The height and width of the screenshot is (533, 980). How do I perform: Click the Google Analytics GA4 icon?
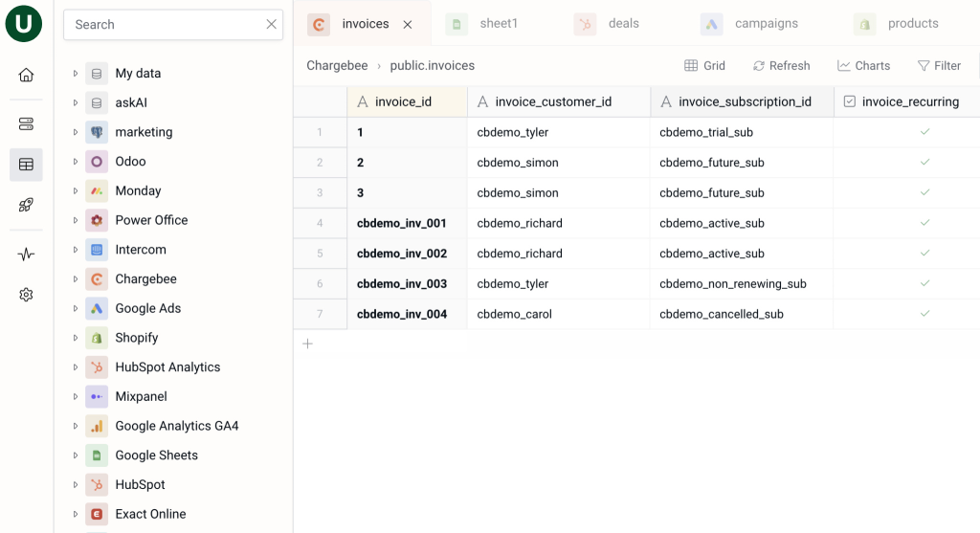click(x=97, y=426)
